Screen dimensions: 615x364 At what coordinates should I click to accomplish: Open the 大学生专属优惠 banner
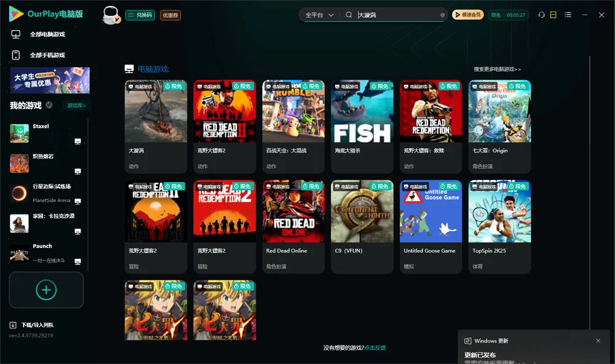click(50, 81)
